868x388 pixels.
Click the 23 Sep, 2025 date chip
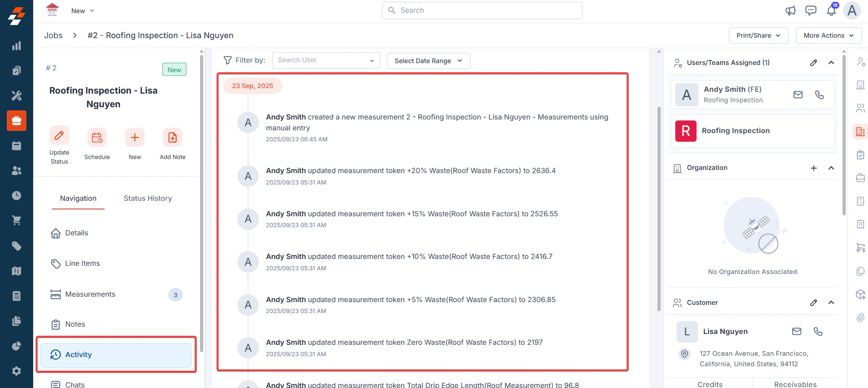(x=252, y=86)
